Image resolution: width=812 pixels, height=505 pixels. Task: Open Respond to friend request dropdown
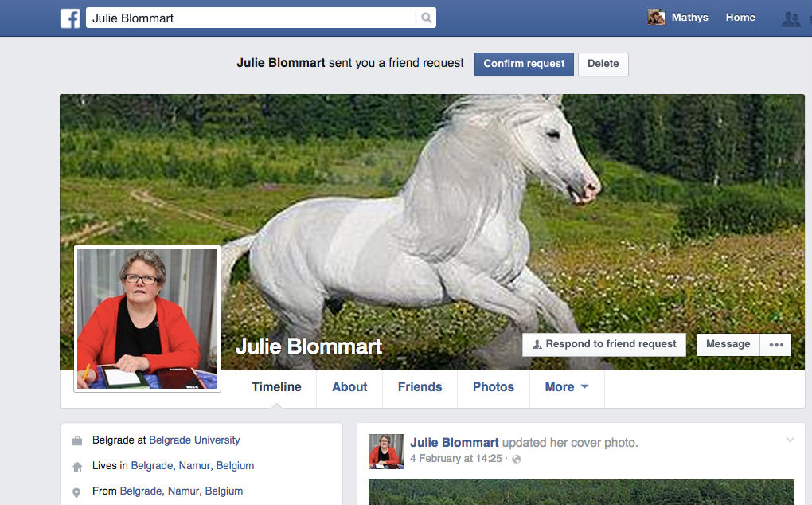click(x=604, y=344)
